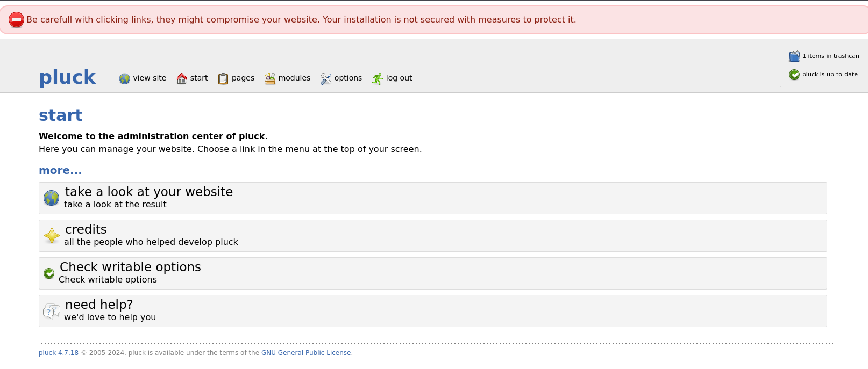
Task: Go to start in the menu
Action: tap(199, 78)
